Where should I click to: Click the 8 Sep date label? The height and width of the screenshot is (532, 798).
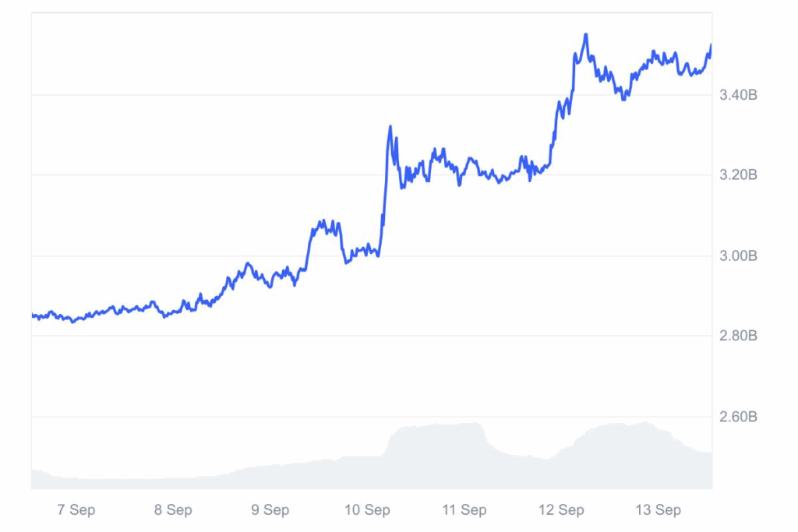173,510
